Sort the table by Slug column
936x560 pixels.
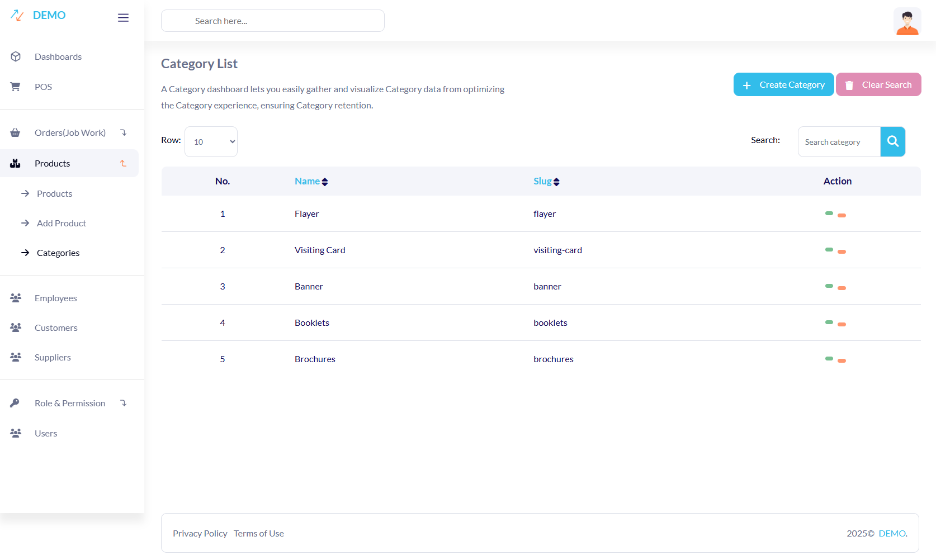tap(546, 182)
